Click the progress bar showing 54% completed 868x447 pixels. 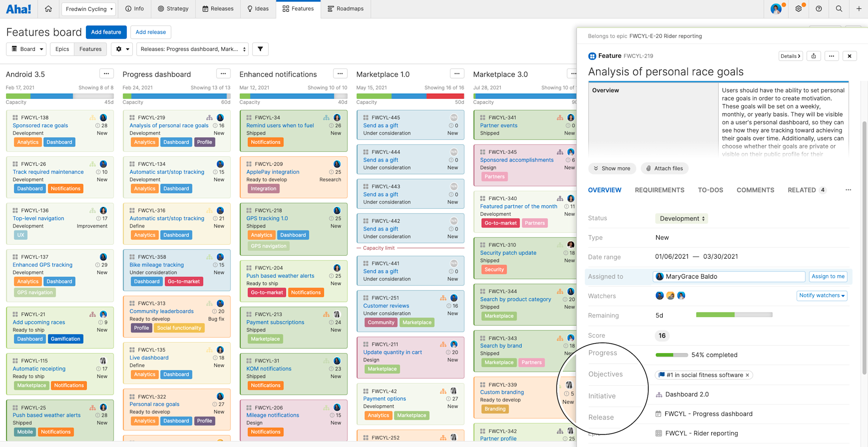(x=673, y=355)
